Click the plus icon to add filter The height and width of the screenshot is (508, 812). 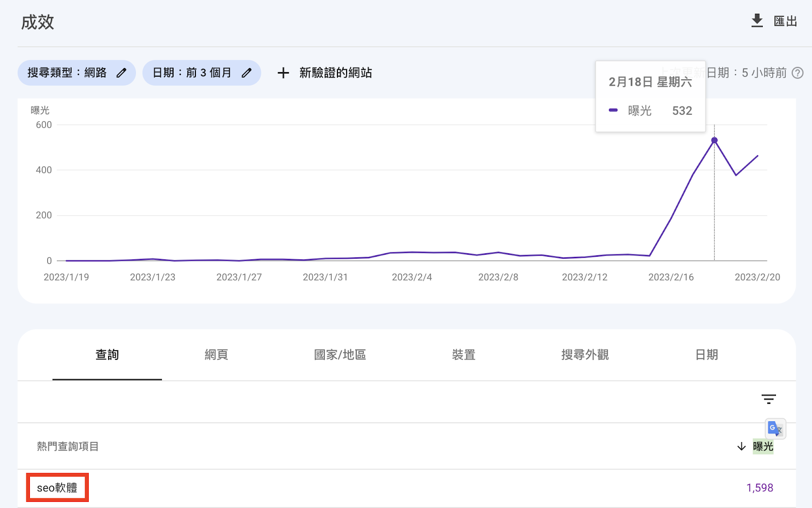[x=283, y=73]
